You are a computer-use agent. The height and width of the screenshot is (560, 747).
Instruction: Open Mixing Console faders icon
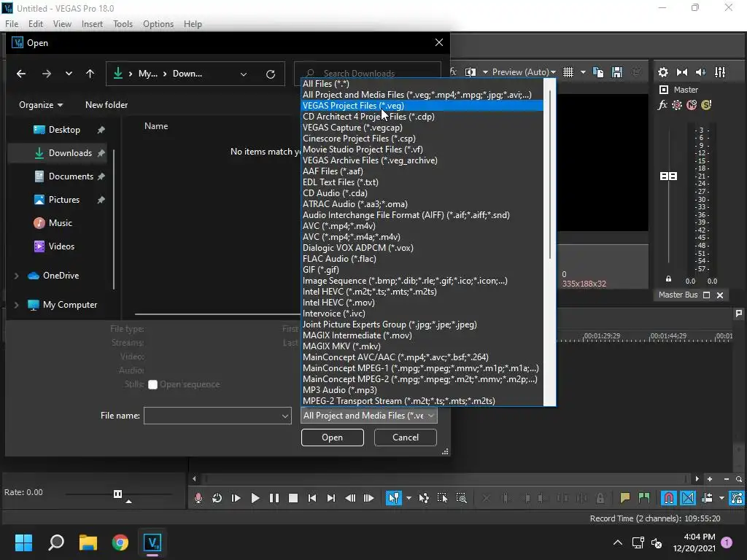[x=720, y=72]
